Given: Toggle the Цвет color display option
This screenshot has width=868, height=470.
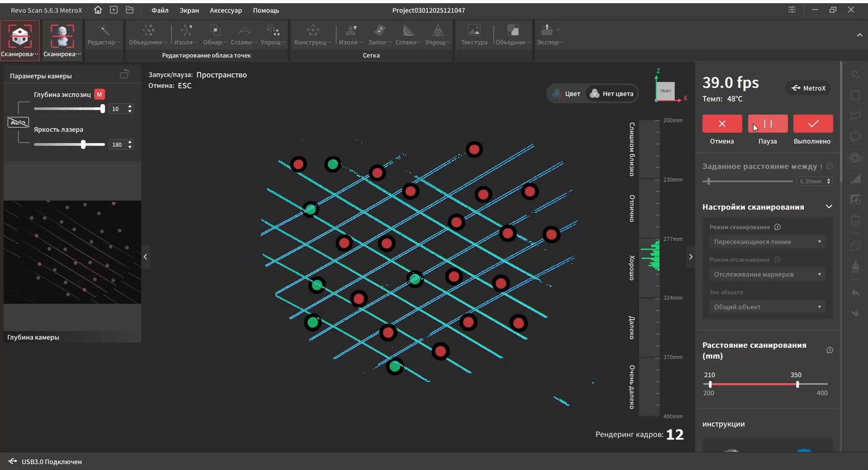Looking at the screenshot, I should 567,94.
